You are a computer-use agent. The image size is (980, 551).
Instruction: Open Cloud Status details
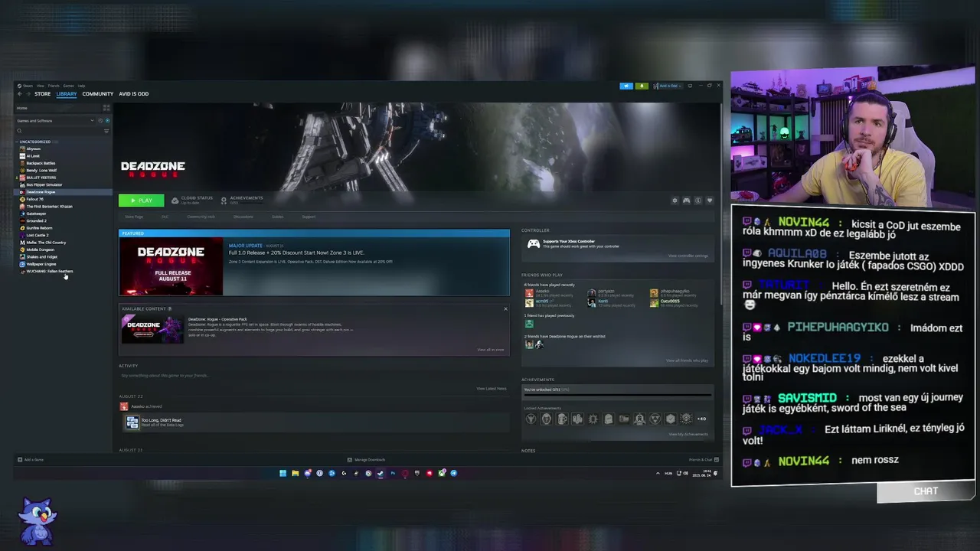(192, 201)
